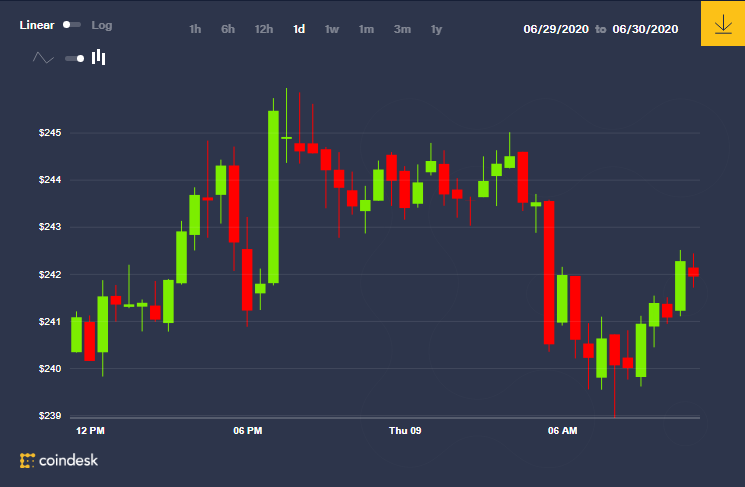Choose the 1d time range
This screenshot has width=745, height=487.
(299, 29)
